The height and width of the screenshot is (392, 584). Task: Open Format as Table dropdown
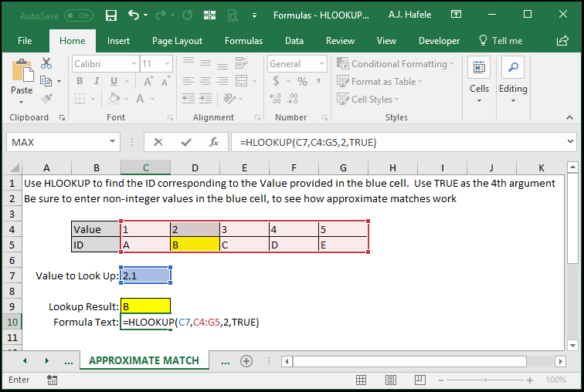click(x=379, y=82)
